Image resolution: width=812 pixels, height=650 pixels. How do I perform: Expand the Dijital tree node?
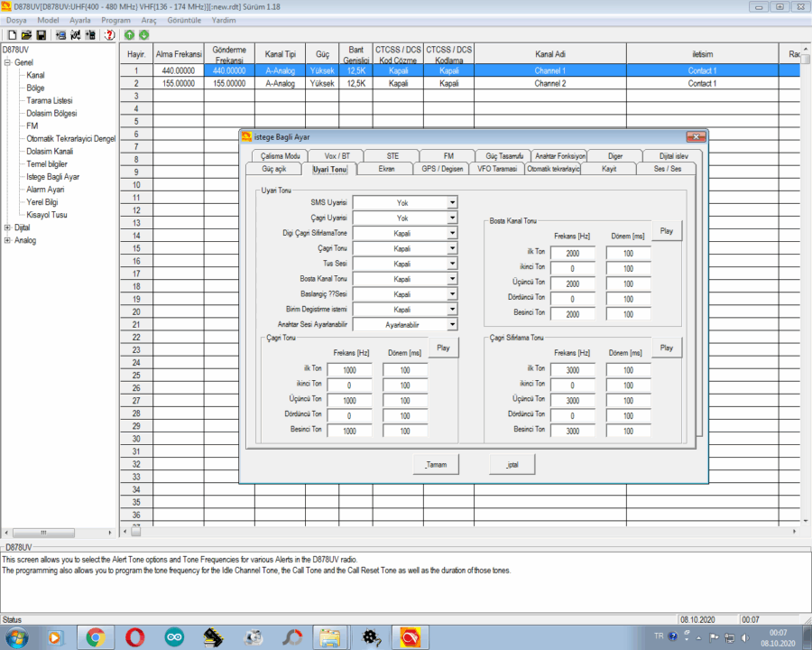[x=7, y=227]
